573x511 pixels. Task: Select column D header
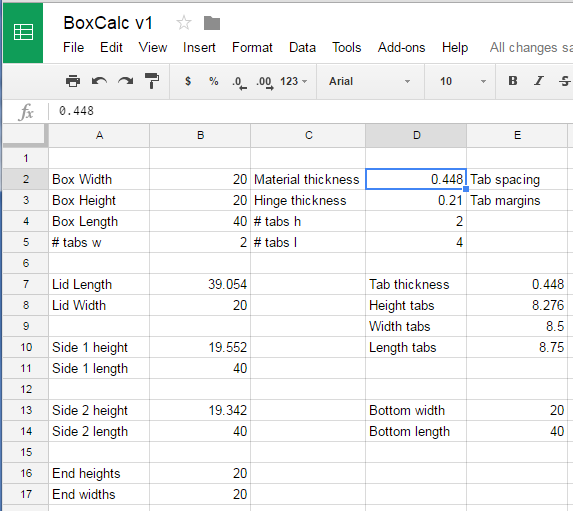click(416, 136)
